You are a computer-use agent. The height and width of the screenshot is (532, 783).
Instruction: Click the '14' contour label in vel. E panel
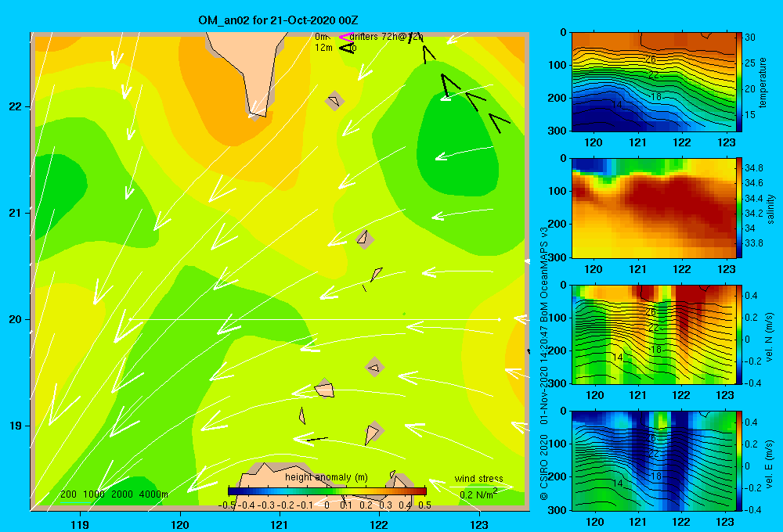point(617,483)
